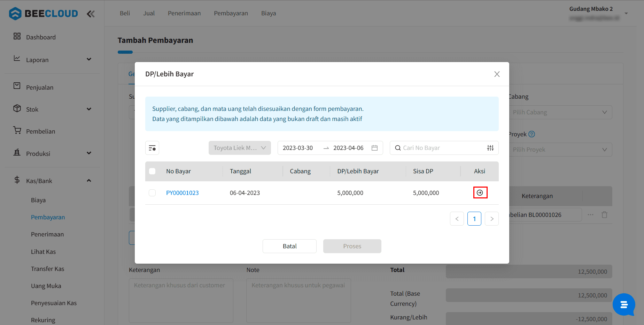Open the Penerimaan top tab
Image resolution: width=644 pixels, height=325 pixels.
184,13
